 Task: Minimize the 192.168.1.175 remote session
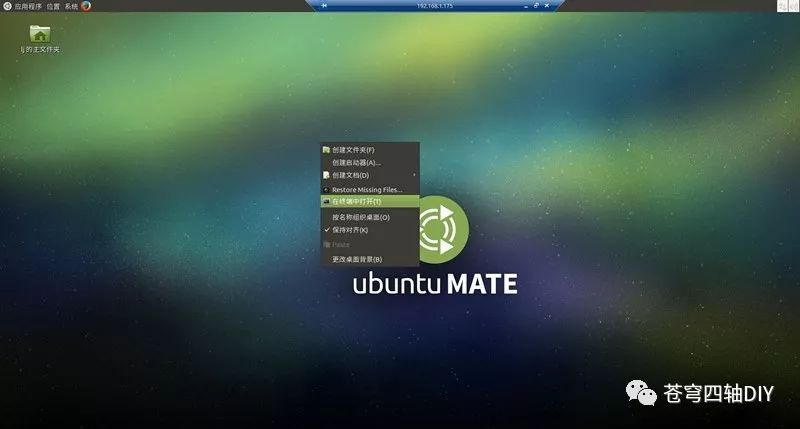(526, 6)
